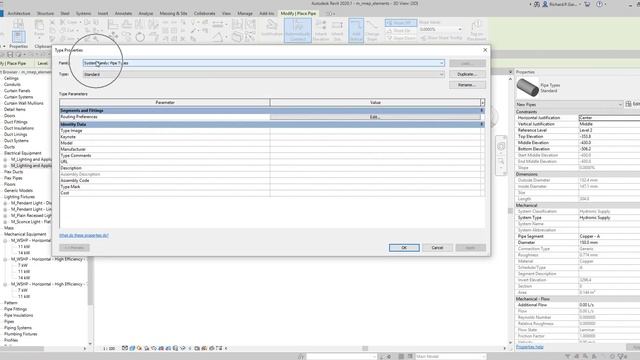Image resolution: width=640 pixels, height=360 pixels.
Task: Enable Show Slope Tooltip
Action: click(442, 38)
